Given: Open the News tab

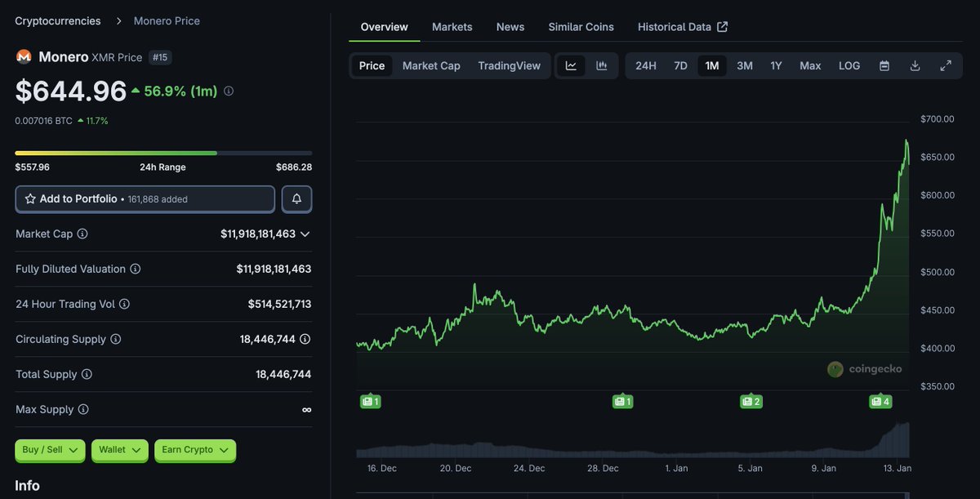Looking at the screenshot, I should tap(510, 27).
